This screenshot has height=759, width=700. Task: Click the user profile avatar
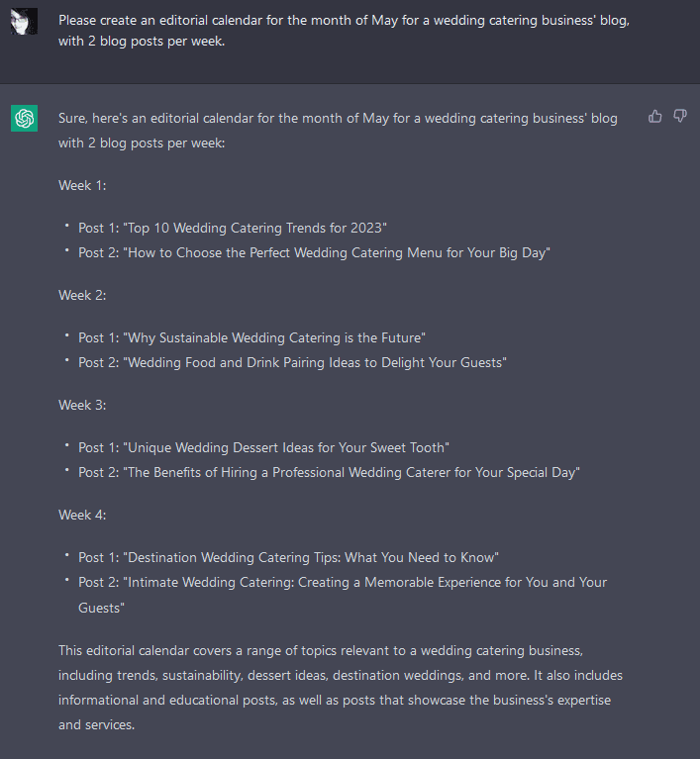[24, 22]
